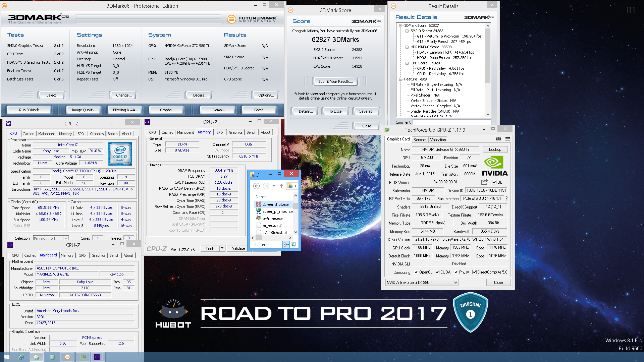This screenshot has height=362, width=644.
Task: Click the Run 3DMark button
Action: pyautogui.click(x=29, y=110)
